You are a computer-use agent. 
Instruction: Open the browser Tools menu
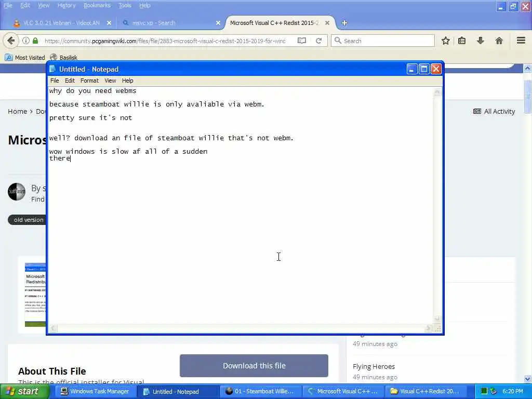pos(125,5)
